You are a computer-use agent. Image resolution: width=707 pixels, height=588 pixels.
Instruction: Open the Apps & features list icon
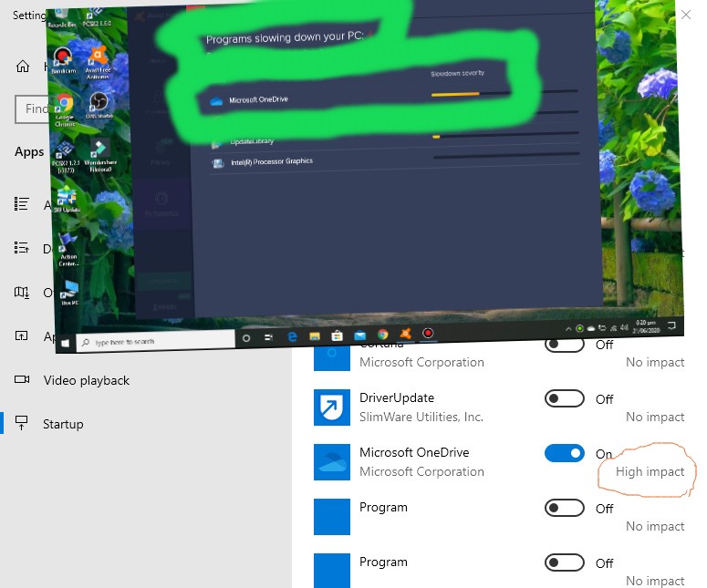(x=22, y=203)
